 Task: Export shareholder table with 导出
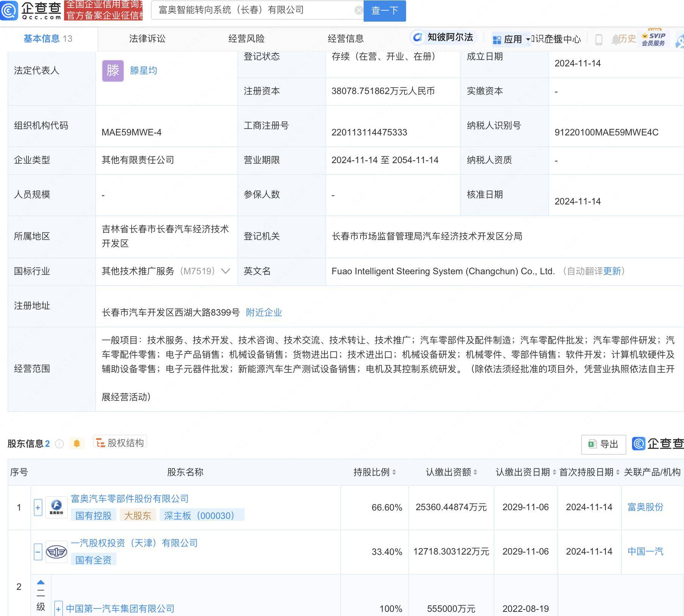tap(604, 444)
